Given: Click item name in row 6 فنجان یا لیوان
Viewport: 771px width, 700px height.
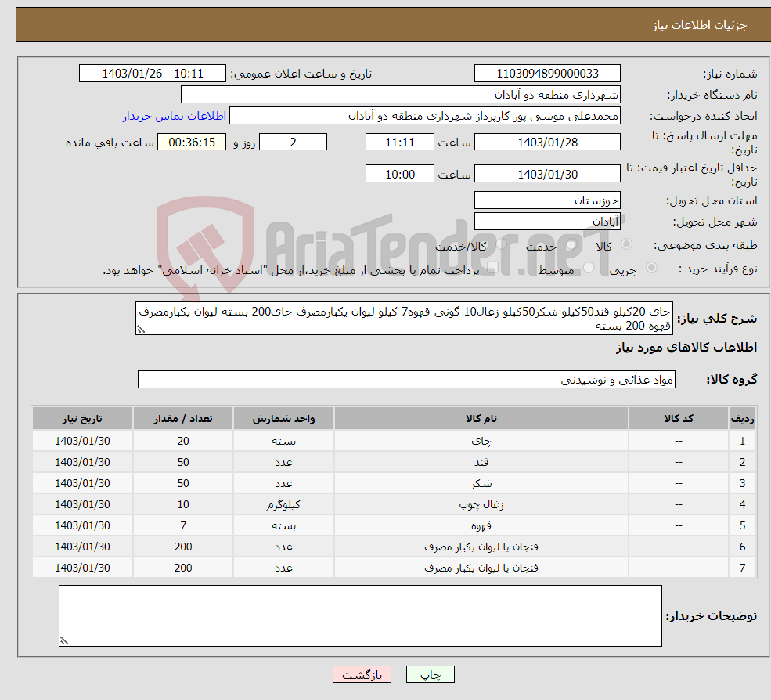Looking at the screenshot, I should (481, 547).
